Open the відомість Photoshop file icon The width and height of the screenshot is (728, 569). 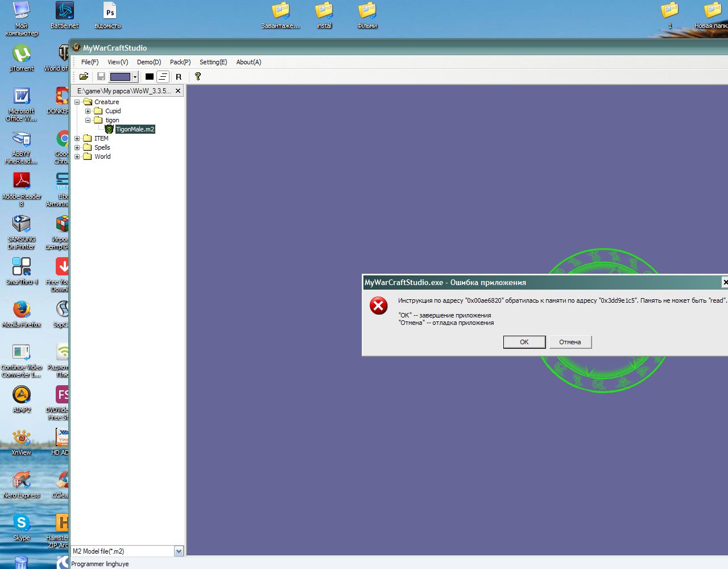[x=108, y=15]
